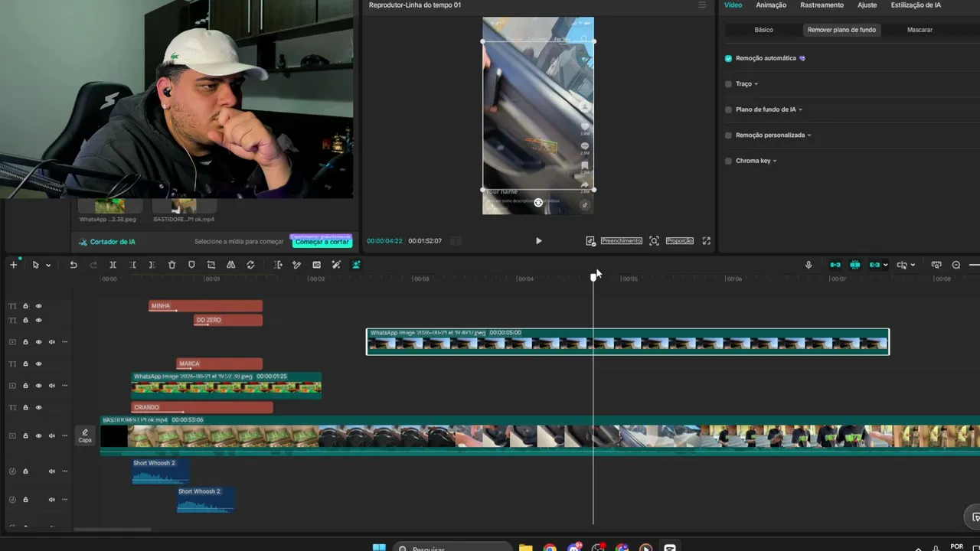Select the Básico sub-tab
Viewport: 980px width, 551px height.
tap(764, 30)
